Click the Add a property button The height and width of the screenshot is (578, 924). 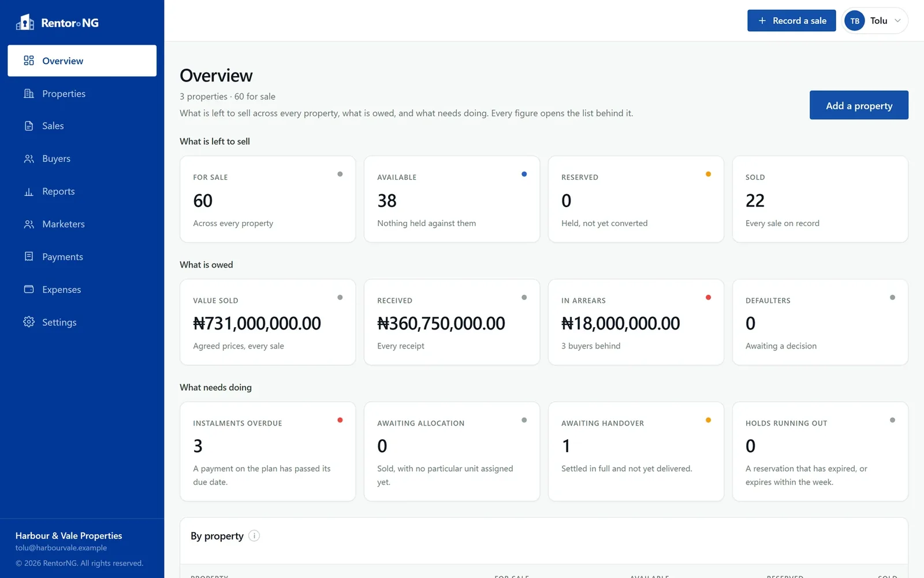(859, 105)
